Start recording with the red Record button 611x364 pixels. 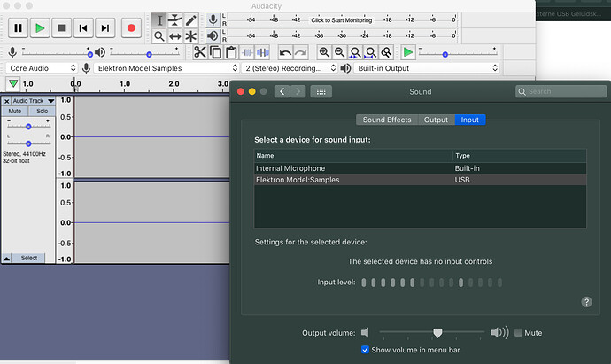pyautogui.click(x=131, y=28)
